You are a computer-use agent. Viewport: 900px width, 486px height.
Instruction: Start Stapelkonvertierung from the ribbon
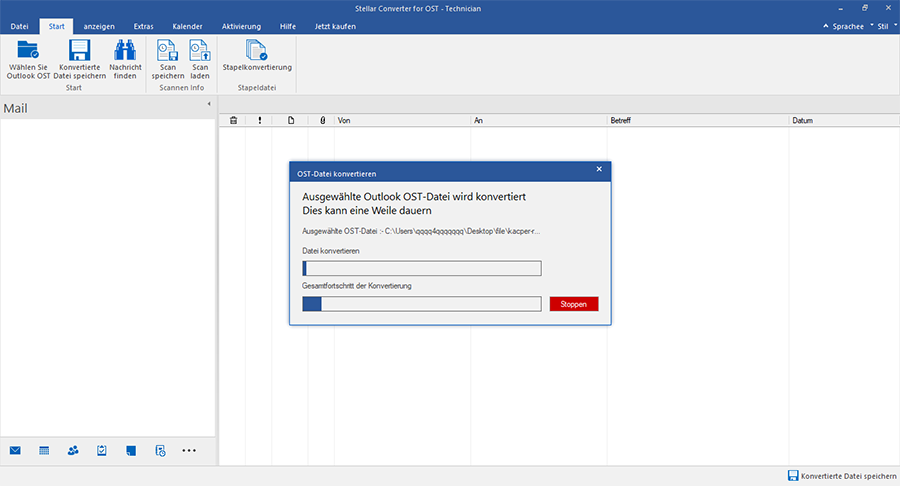[257, 50]
